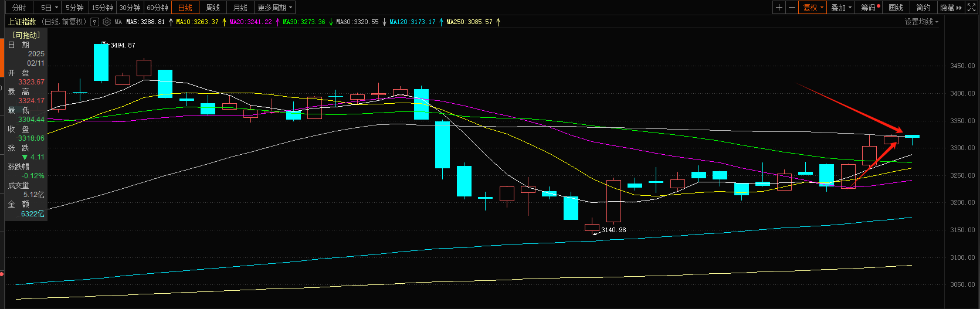Open the 更多周期 more periods dropdown

pos(274,8)
